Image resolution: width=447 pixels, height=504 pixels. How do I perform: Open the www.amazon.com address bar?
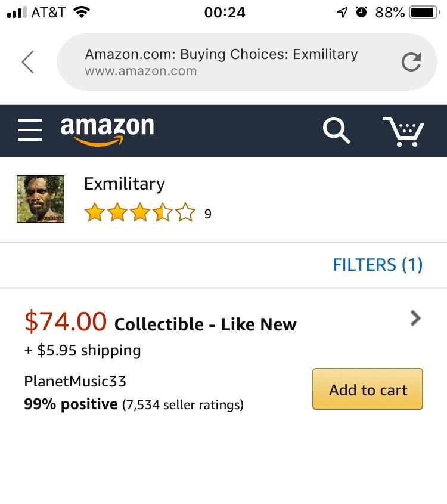(x=221, y=61)
